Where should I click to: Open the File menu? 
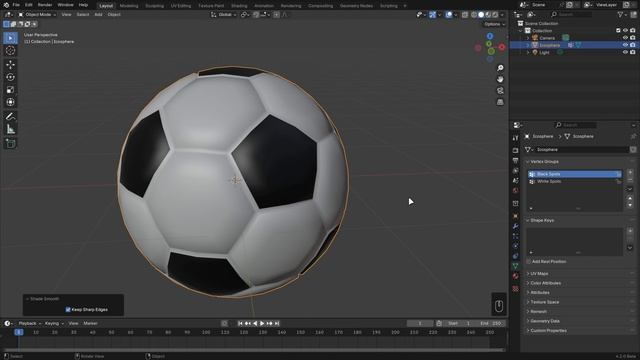pyautogui.click(x=16, y=5)
